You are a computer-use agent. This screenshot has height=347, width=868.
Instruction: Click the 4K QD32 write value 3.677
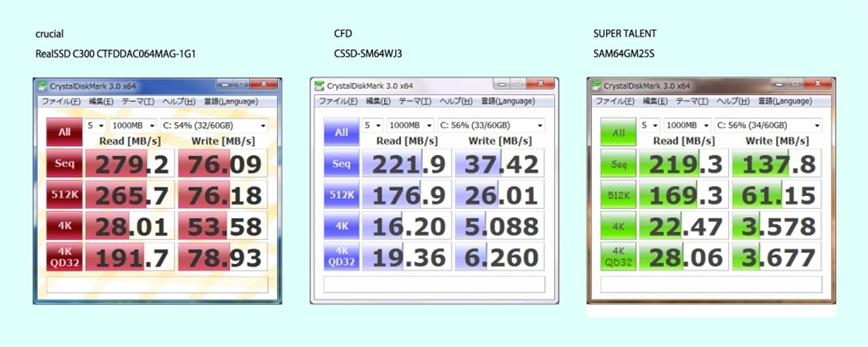click(x=776, y=257)
